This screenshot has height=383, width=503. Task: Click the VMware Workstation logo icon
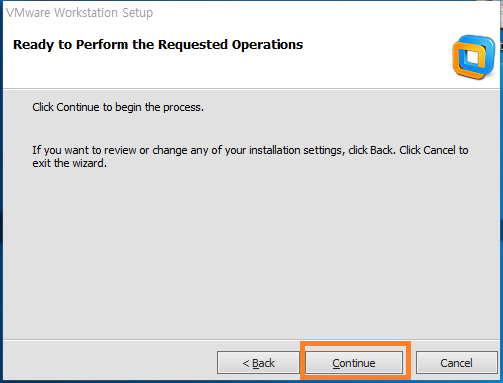(474, 57)
